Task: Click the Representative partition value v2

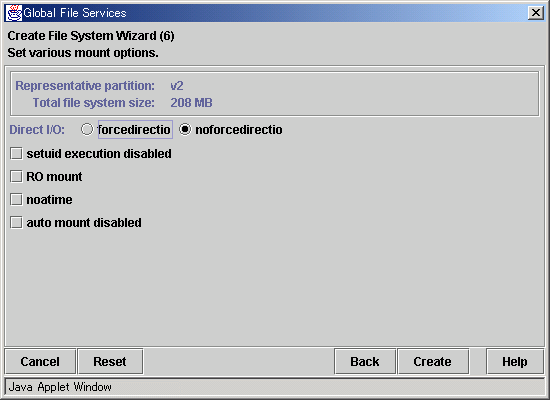Action: [177, 86]
